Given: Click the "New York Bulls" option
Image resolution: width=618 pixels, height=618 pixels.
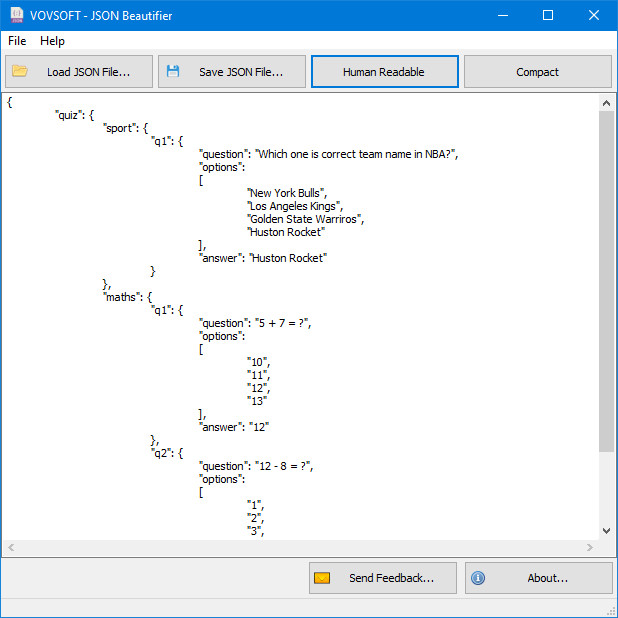Looking at the screenshot, I should [287, 193].
